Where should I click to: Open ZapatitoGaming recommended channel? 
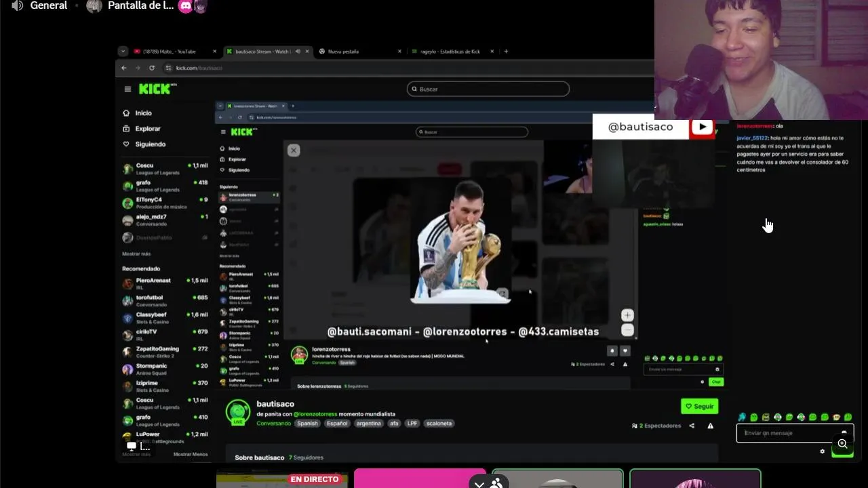(x=165, y=352)
